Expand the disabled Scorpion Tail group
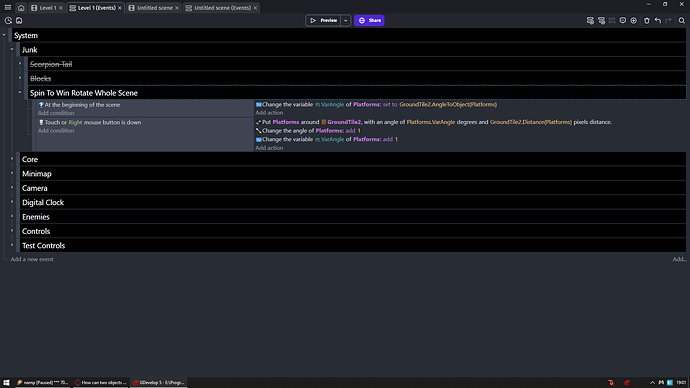The width and height of the screenshot is (690, 388). [20, 64]
